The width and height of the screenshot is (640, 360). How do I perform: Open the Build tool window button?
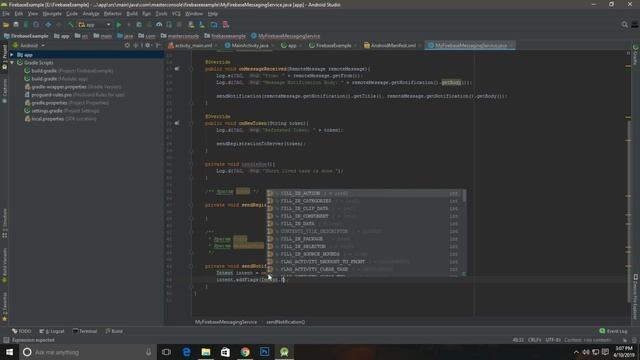[114, 331]
